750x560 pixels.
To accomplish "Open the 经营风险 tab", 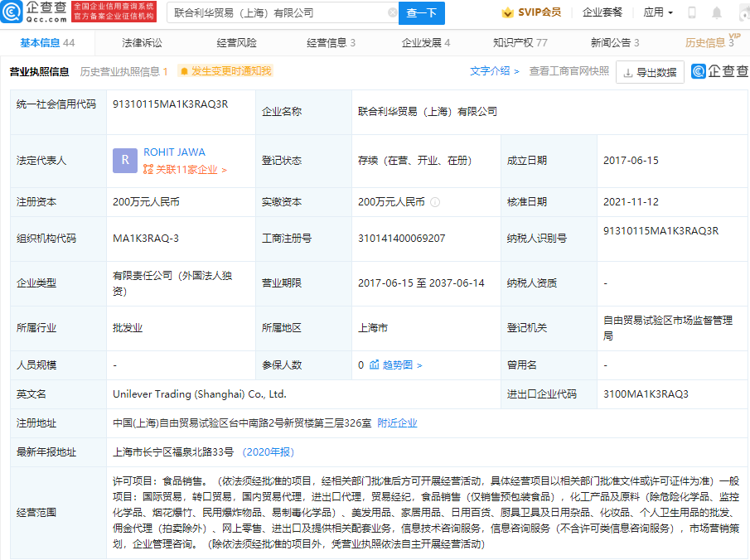I will click(x=236, y=42).
